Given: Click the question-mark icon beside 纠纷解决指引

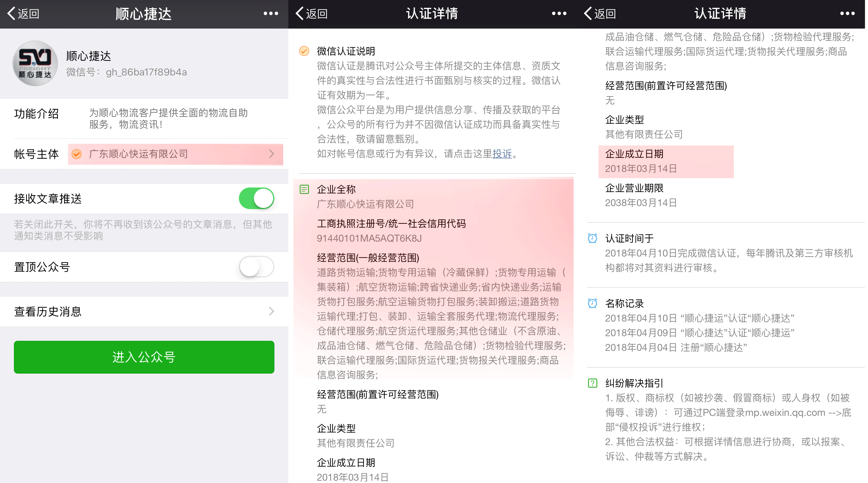Looking at the screenshot, I should (593, 383).
